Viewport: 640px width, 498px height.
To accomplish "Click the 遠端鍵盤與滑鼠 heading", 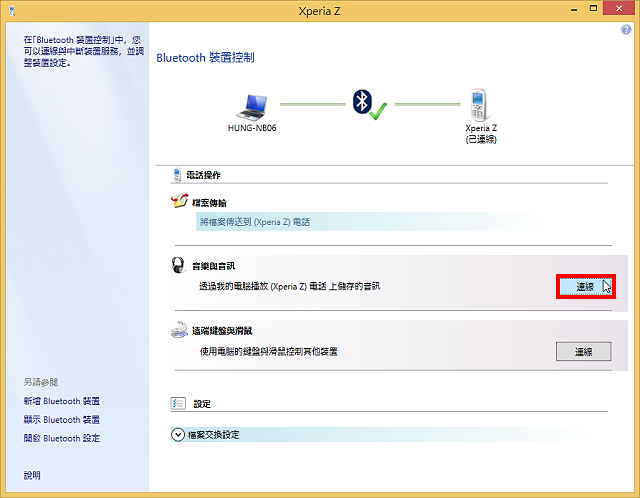I will [222, 331].
